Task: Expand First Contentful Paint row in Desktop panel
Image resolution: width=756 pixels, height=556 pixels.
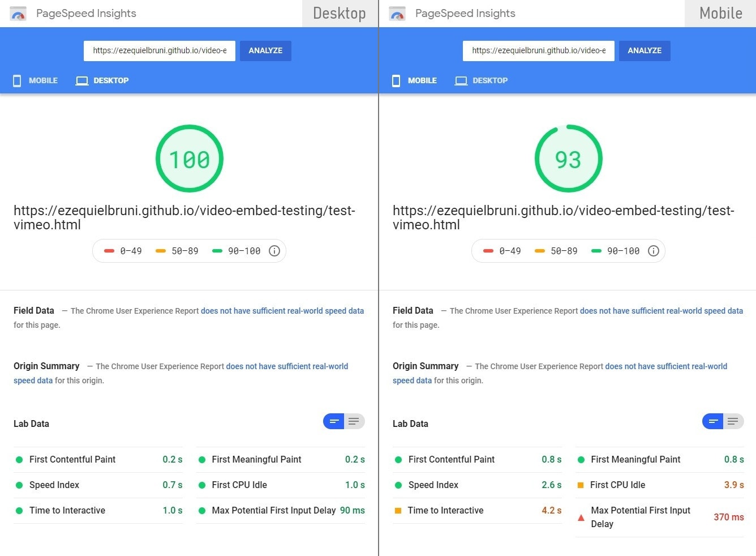Action: point(98,460)
